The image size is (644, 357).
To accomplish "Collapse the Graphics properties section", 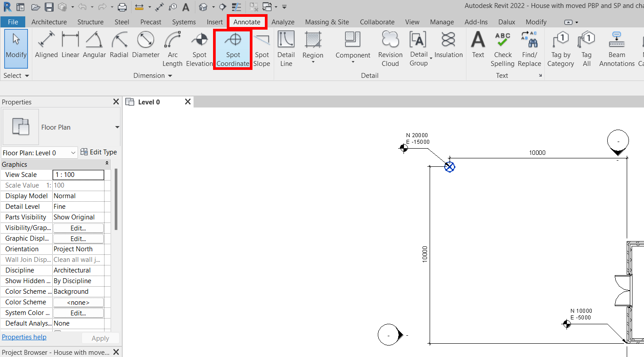I will coord(107,164).
